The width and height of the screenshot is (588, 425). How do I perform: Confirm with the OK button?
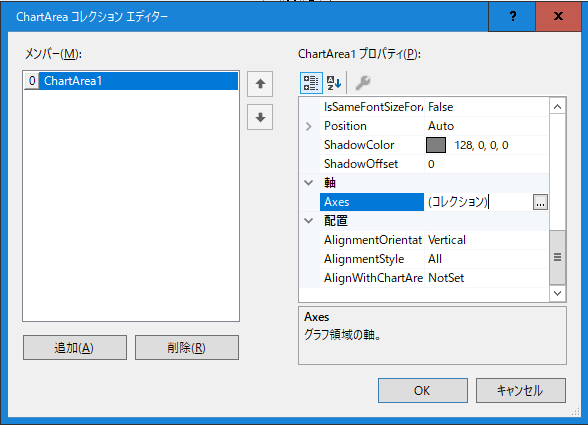tap(423, 390)
